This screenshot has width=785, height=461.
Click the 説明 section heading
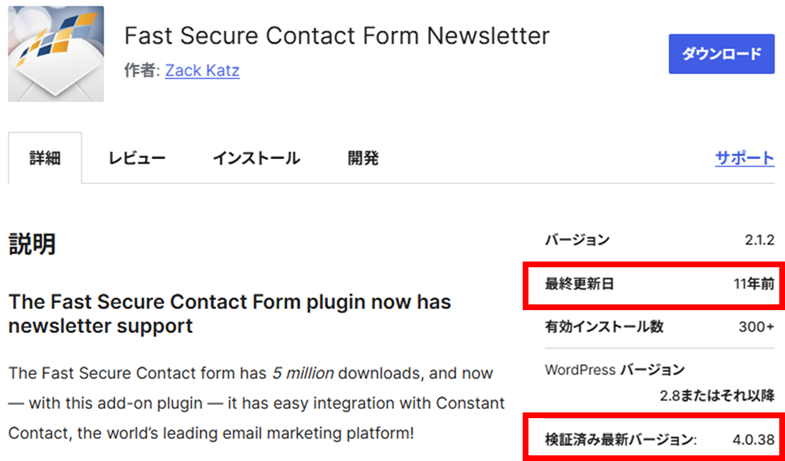point(32,243)
